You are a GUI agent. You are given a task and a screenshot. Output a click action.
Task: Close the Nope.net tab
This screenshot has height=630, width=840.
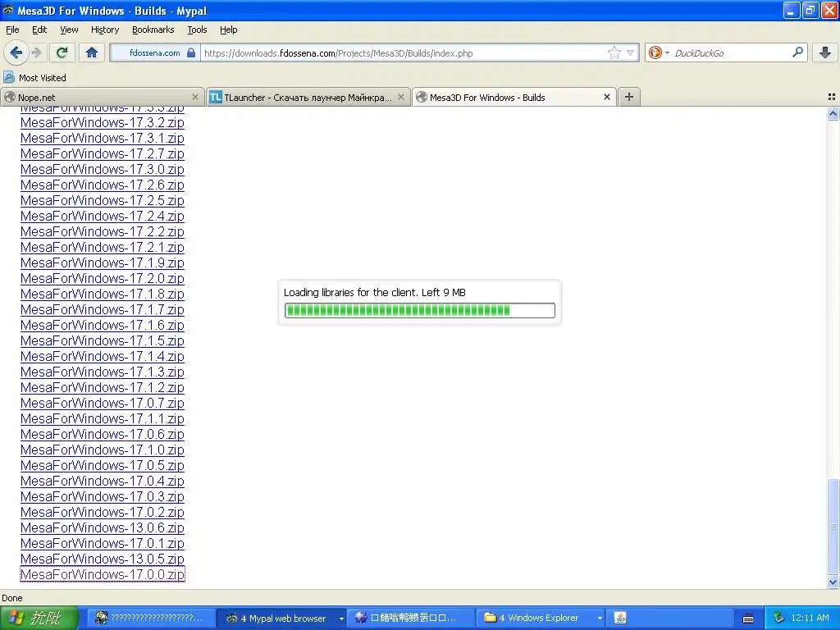click(x=195, y=97)
